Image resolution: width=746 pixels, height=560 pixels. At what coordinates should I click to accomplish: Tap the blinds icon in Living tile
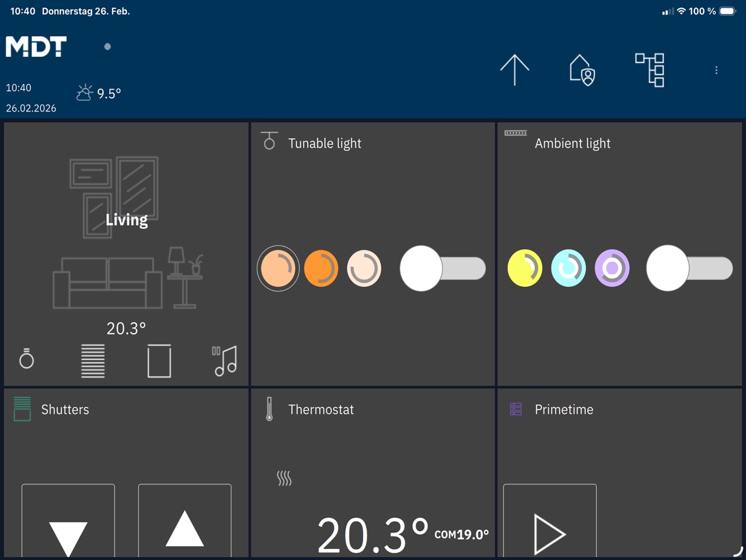point(93,361)
